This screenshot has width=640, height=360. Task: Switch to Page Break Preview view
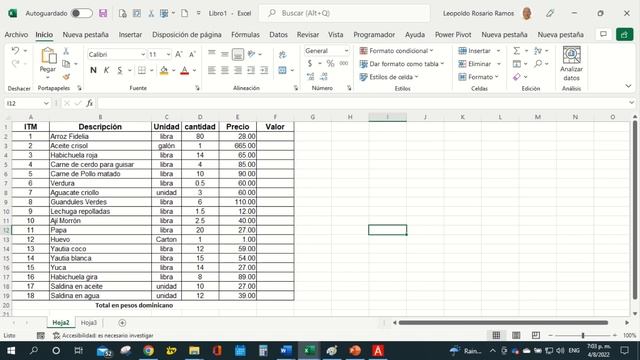pyautogui.click(x=536, y=336)
